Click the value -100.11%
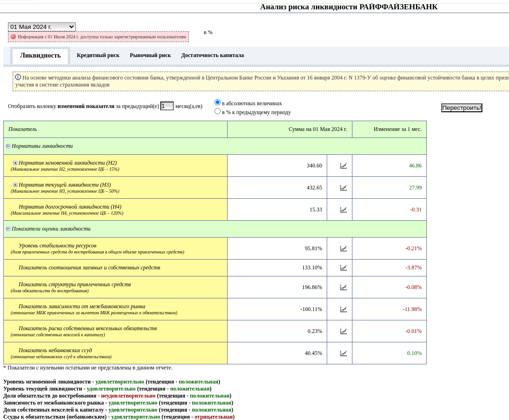 click(311, 309)
